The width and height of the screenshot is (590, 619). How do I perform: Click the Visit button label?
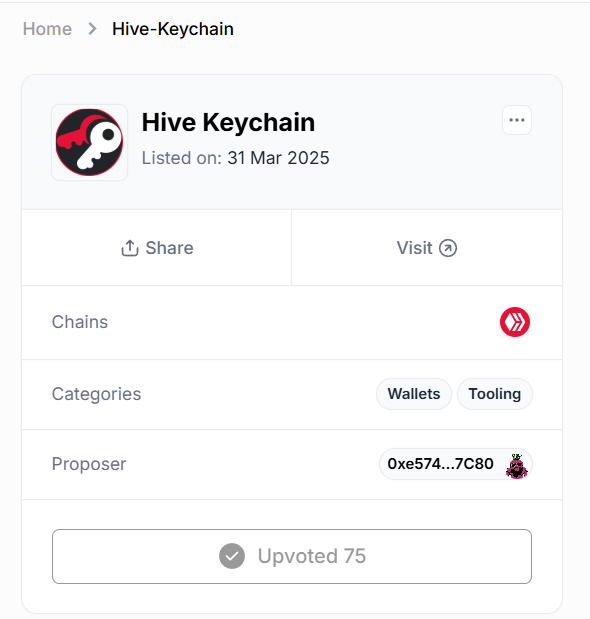[414, 248]
